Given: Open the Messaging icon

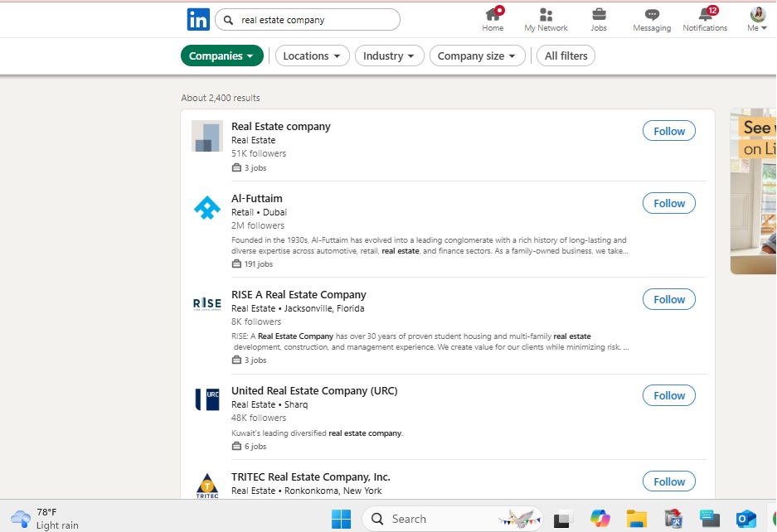Looking at the screenshot, I should coord(652,15).
